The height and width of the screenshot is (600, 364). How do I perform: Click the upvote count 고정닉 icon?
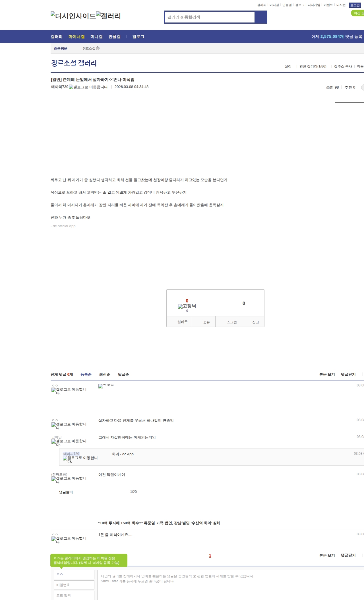coord(187,306)
